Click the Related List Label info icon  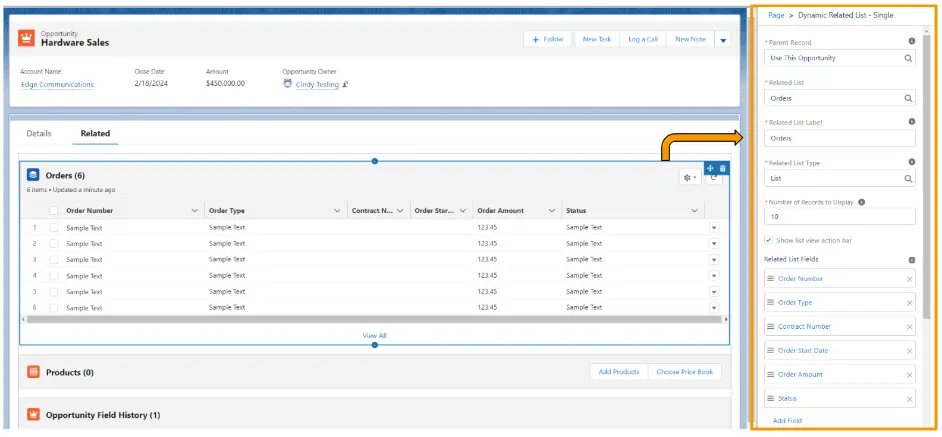(x=911, y=121)
